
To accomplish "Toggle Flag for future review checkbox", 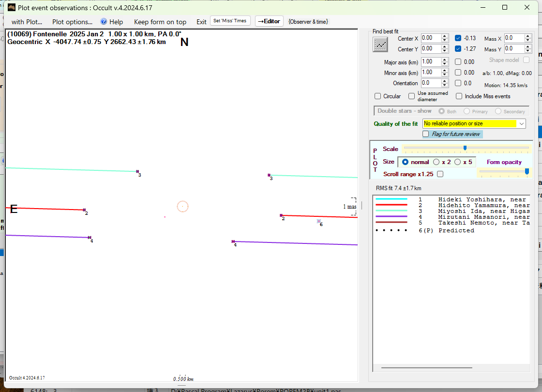I will tap(426, 134).
